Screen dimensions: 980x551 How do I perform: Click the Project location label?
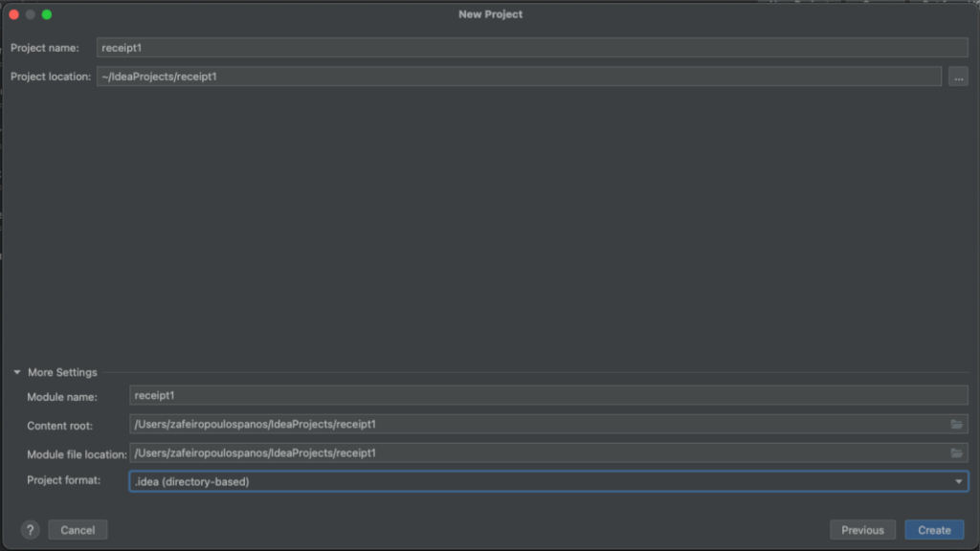51,77
